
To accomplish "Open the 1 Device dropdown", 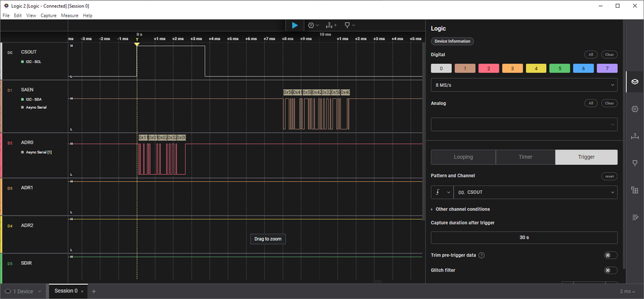I will tap(23, 291).
